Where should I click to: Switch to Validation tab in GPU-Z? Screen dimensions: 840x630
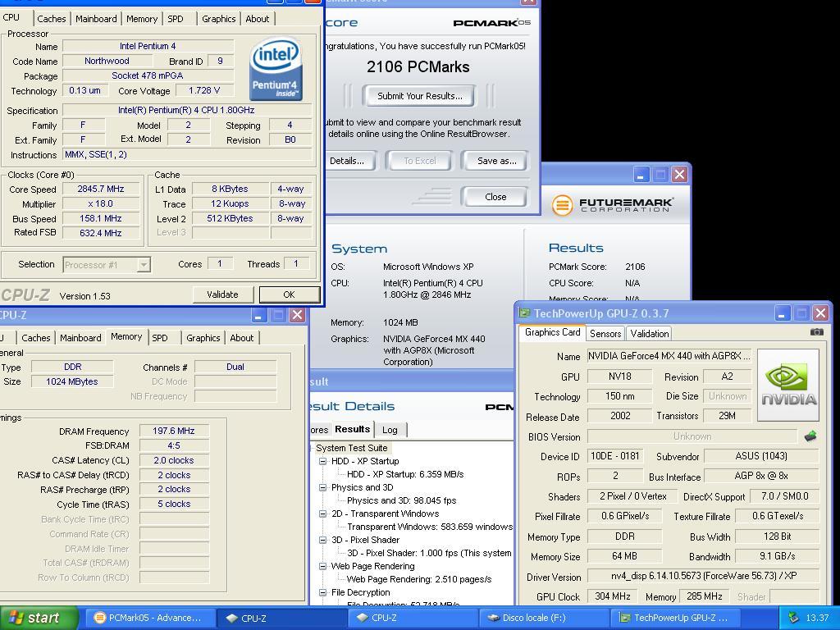[x=650, y=334]
